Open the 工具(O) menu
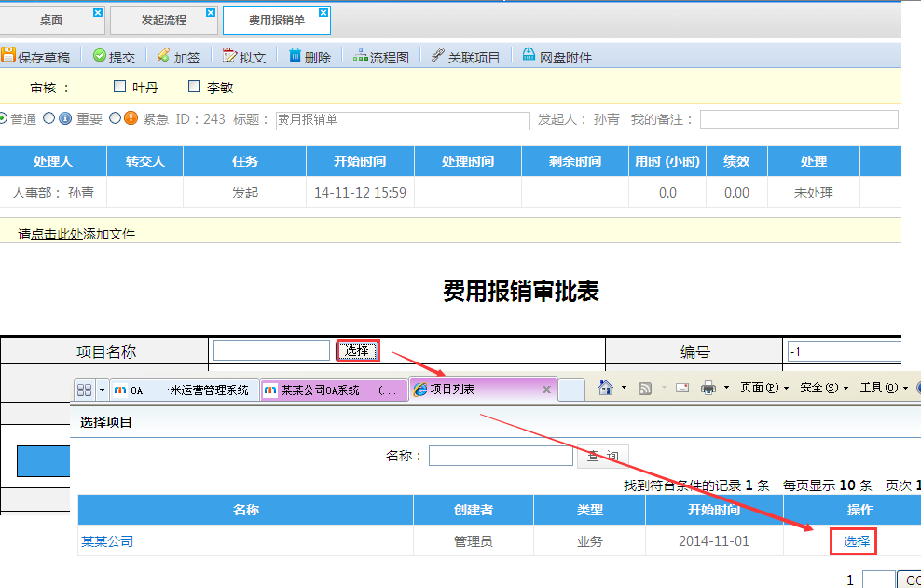 [x=884, y=388]
